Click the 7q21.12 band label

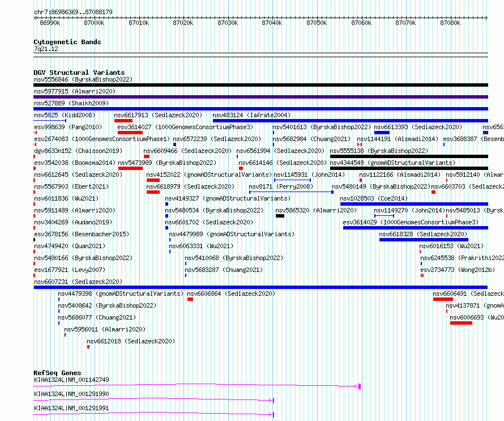coord(46,49)
